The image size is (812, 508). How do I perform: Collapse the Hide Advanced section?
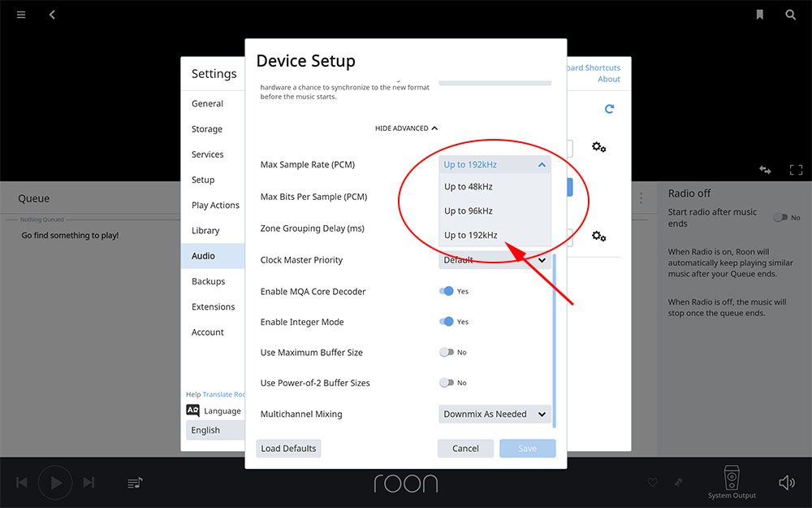(x=406, y=128)
